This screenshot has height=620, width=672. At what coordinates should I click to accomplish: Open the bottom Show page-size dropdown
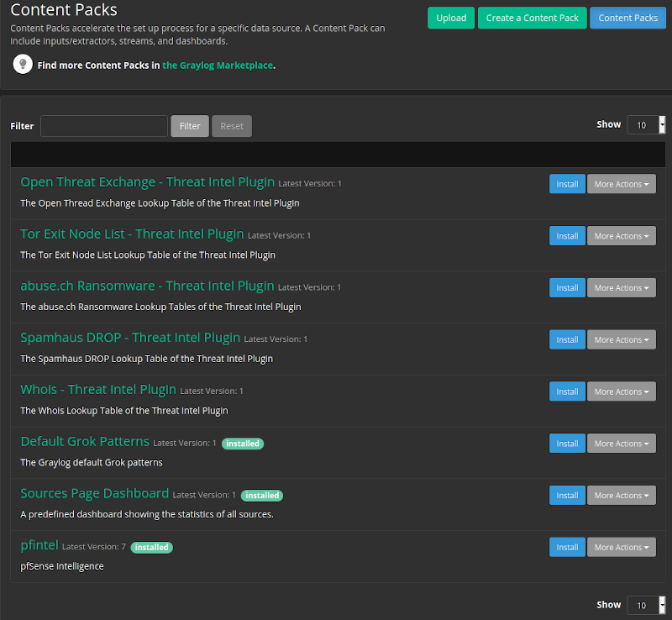(x=646, y=605)
